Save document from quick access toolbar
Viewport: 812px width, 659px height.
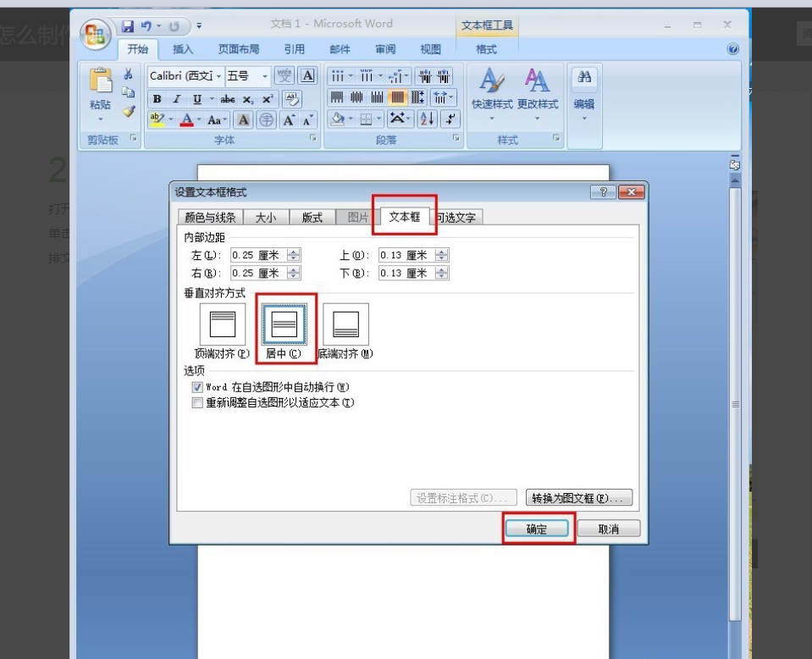tap(127, 26)
